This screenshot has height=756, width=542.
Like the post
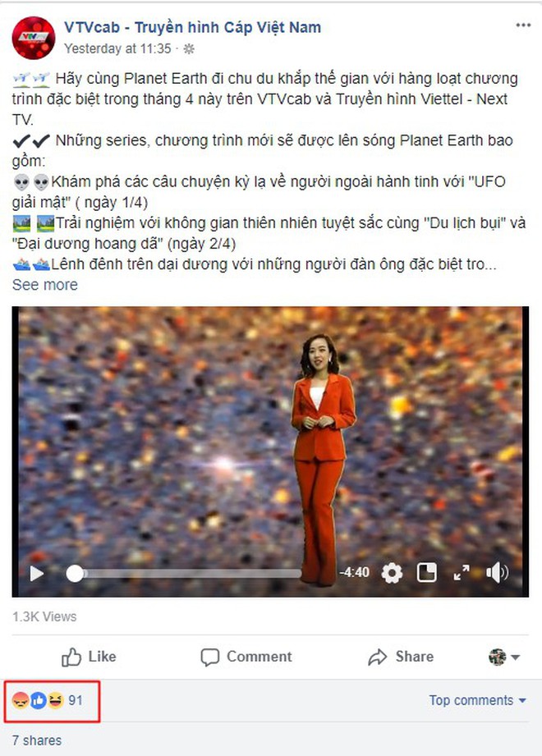pyautogui.click(x=90, y=657)
